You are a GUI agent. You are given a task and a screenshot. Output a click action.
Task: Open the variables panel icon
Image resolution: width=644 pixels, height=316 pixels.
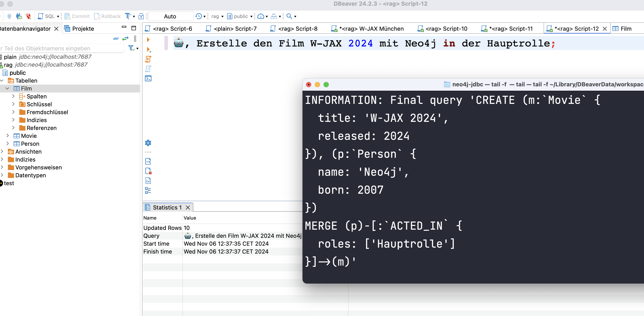148,181
